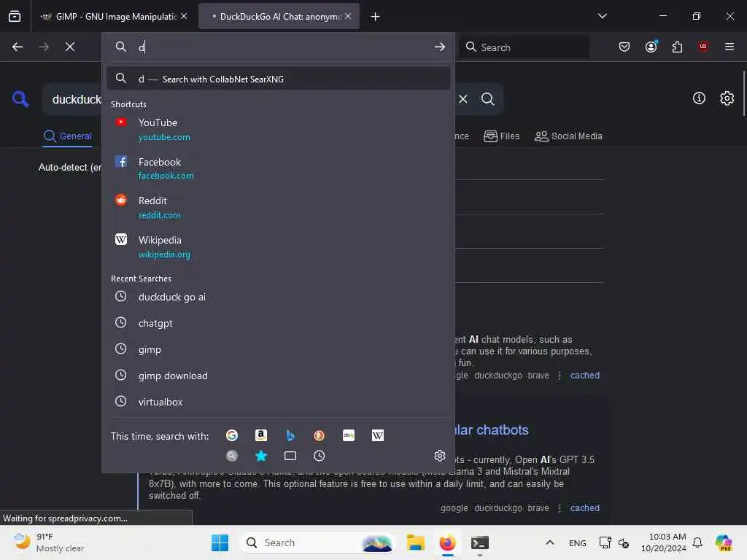
Task: Open SearXNG about info icon
Action: coord(698,98)
